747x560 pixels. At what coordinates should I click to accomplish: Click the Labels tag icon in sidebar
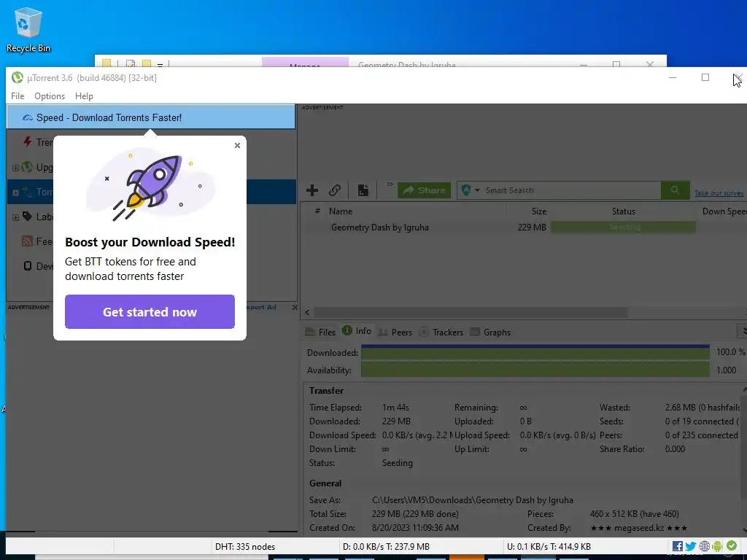pyautogui.click(x=28, y=217)
